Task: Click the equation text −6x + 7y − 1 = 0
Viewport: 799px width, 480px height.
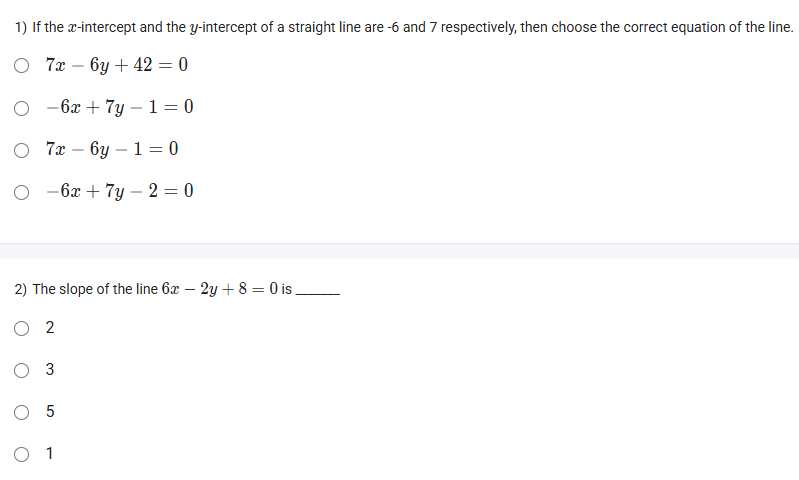Action: 119,108
